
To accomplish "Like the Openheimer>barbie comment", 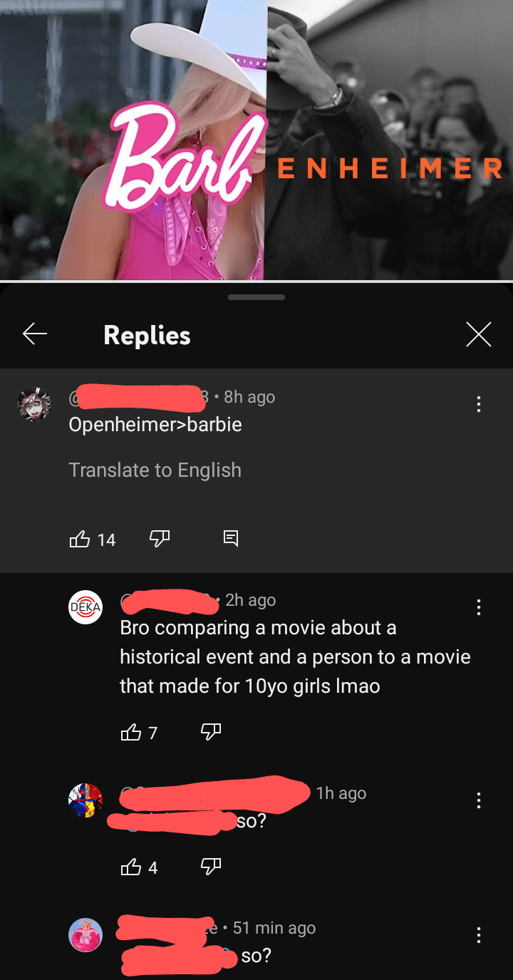I will (80, 539).
